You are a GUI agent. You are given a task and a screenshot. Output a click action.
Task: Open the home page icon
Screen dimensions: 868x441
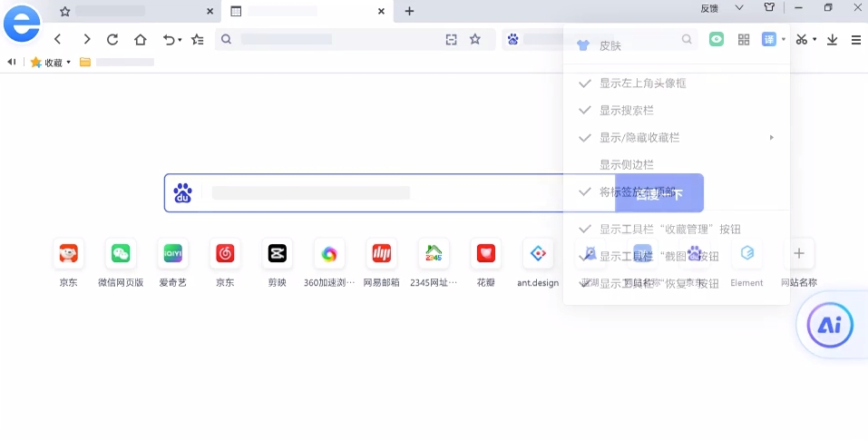pyautogui.click(x=141, y=39)
